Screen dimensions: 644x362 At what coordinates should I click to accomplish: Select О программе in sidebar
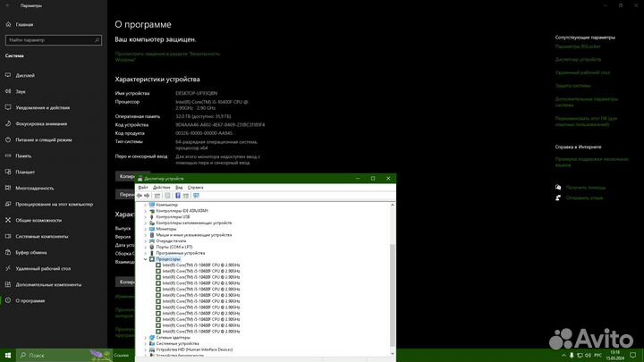pos(30,301)
